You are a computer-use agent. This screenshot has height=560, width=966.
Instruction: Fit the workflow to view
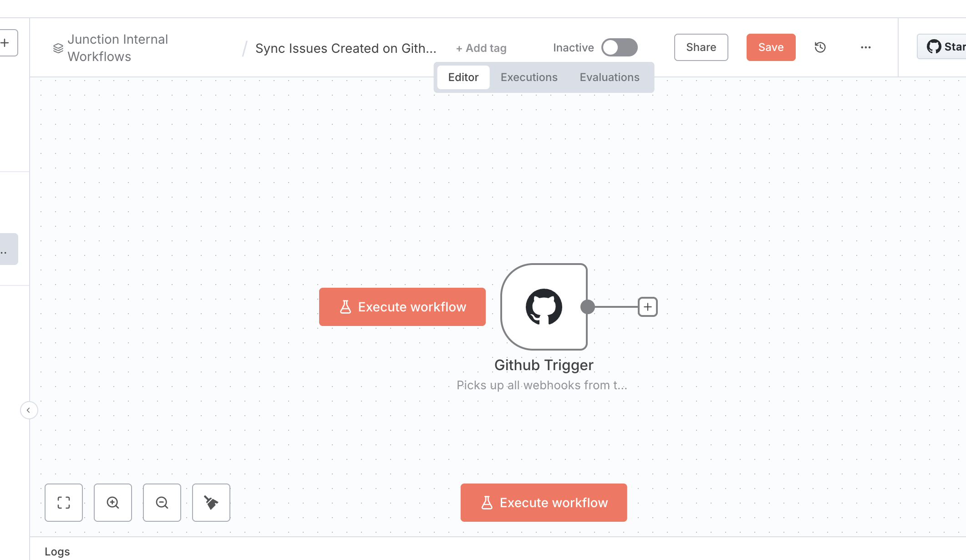(63, 503)
